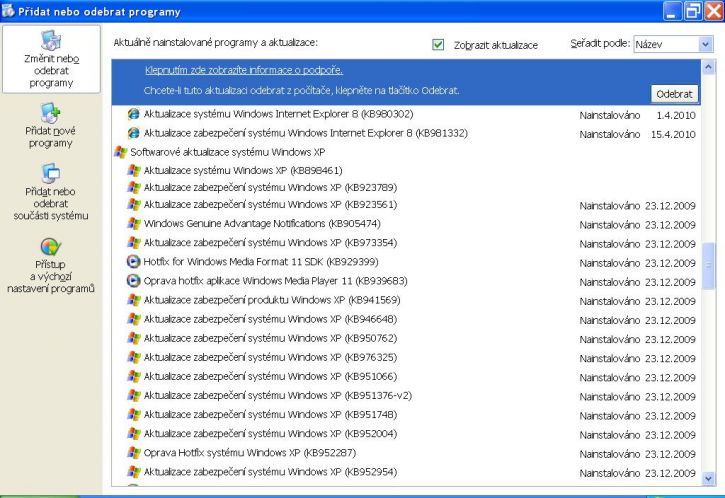Select text Aktualizace zabezpečení produktu Windows XP (KB941569)

(x=272, y=300)
